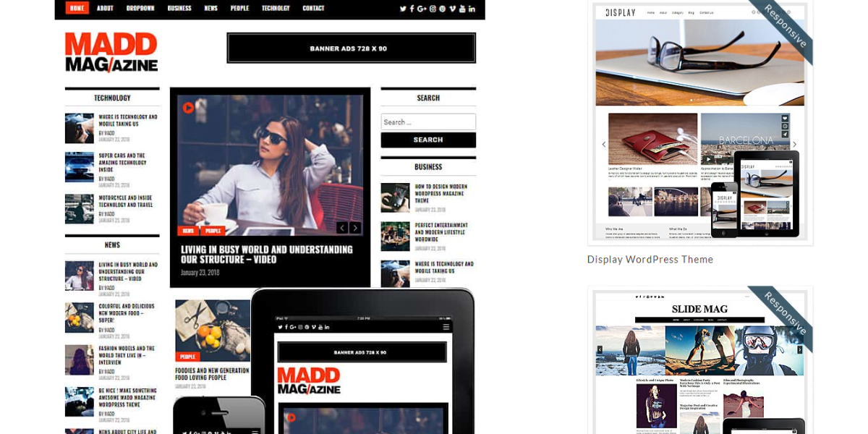Open the About menu item
The width and height of the screenshot is (868, 434).
(x=105, y=8)
